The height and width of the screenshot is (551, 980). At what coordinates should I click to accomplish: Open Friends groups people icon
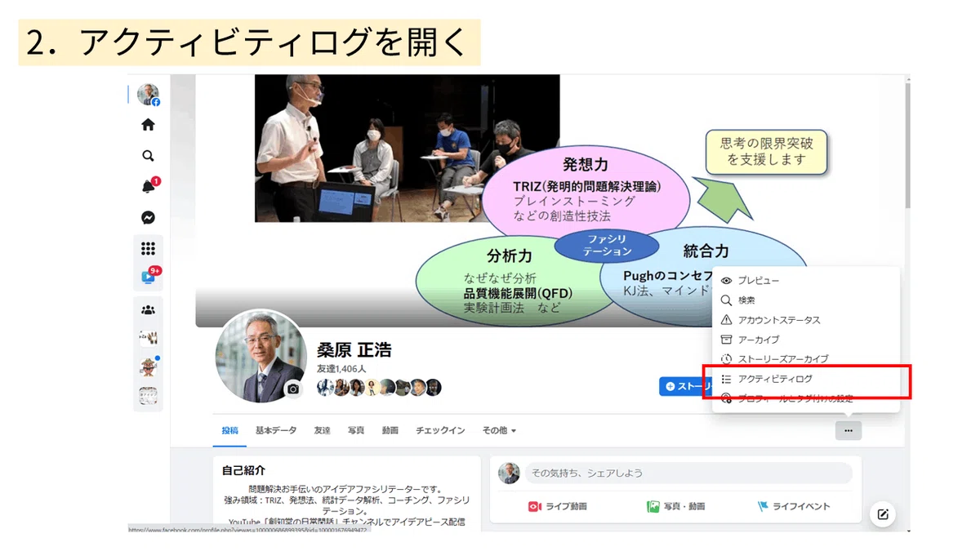point(148,309)
